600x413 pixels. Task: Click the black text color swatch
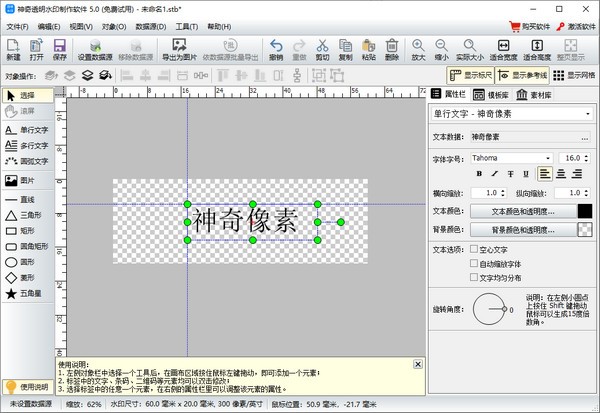point(585,211)
